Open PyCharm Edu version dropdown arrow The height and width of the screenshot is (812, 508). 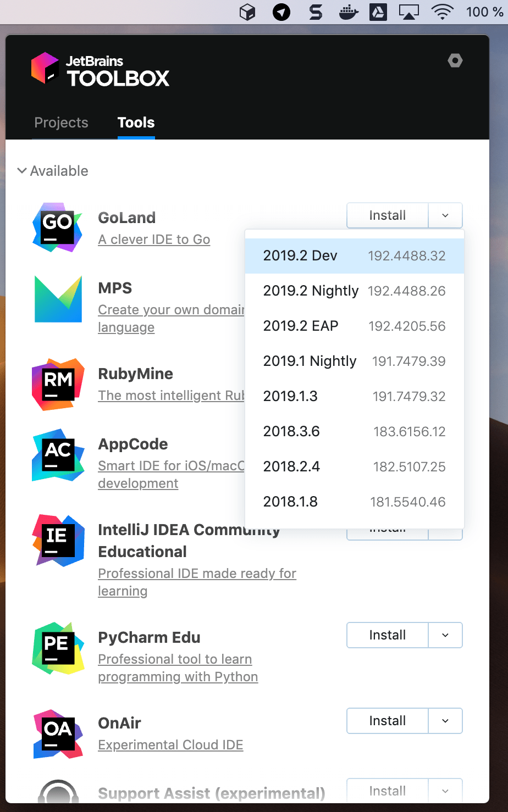coord(445,635)
